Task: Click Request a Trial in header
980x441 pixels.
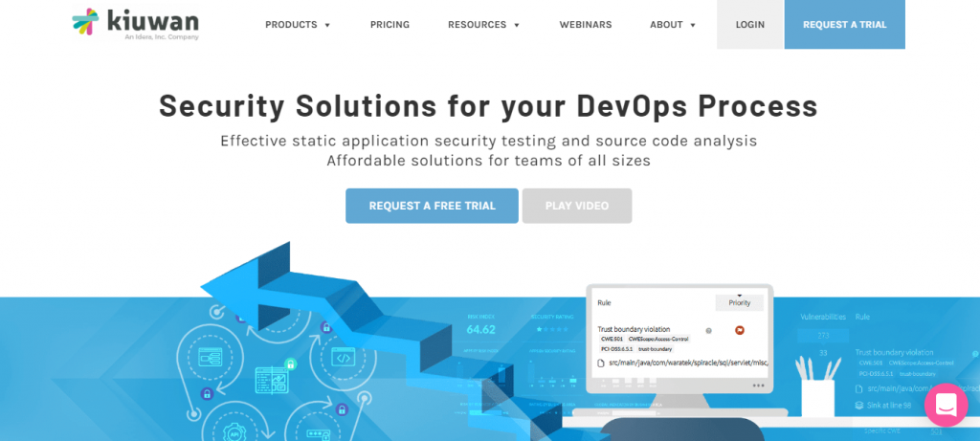Action: click(844, 24)
